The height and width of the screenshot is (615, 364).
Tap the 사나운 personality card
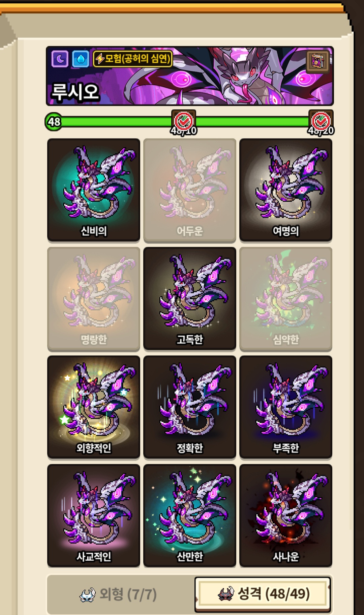[x=286, y=516]
